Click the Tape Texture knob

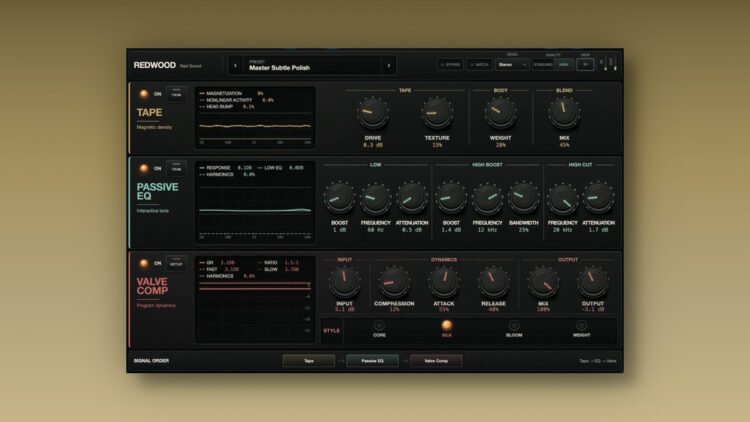pos(437,113)
